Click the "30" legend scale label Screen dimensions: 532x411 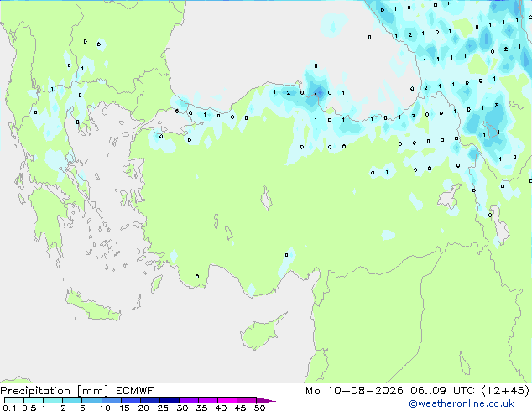tap(182, 408)
